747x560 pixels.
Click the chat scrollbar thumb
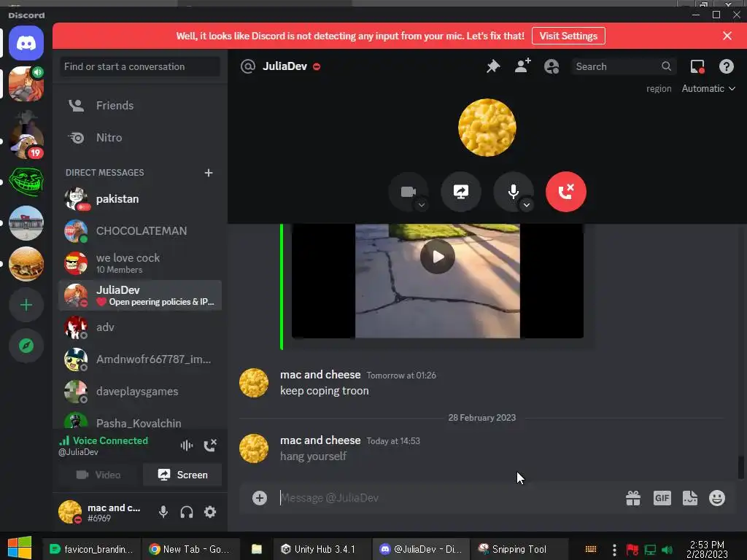741,467
